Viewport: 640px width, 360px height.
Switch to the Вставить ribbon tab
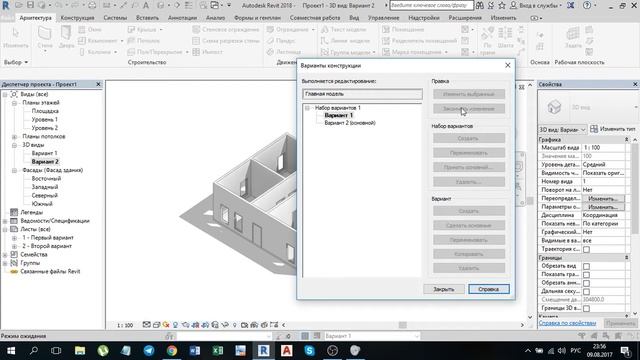(x=147, y=18)
